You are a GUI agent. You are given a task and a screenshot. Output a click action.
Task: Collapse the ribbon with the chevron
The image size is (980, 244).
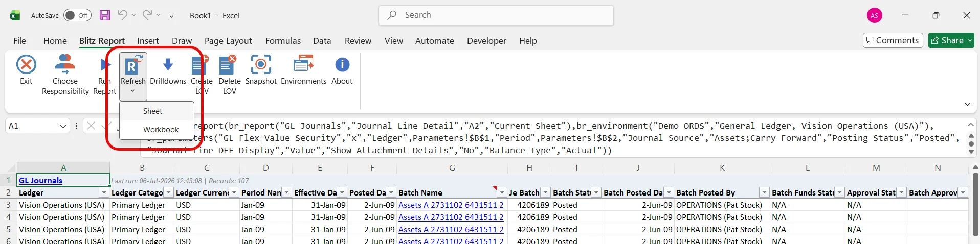click(967, 104)
